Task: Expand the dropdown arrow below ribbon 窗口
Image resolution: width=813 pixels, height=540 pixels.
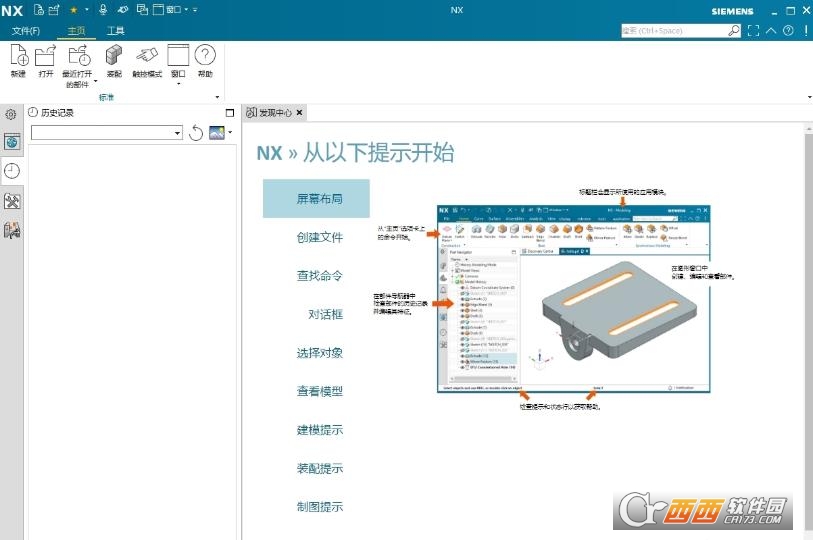Action: click(x=178, y=84)
